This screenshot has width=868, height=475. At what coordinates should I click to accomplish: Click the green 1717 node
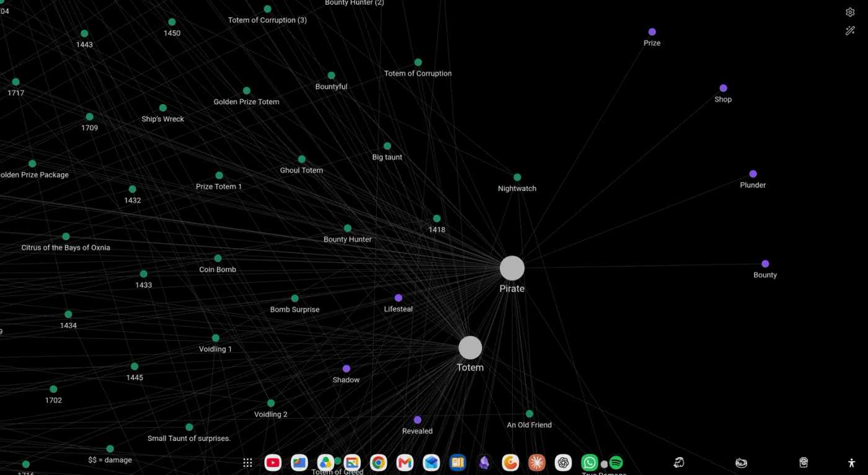pyautogui.click(x=15, y=82)
